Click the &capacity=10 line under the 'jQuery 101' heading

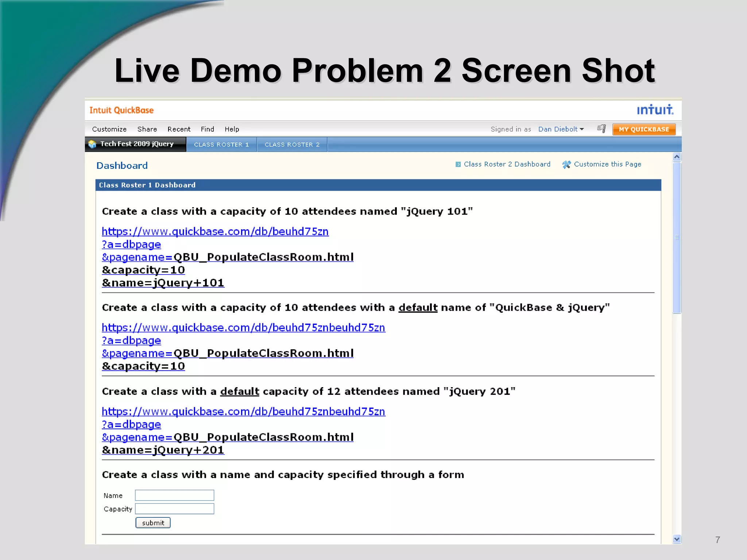pos(143,270)
